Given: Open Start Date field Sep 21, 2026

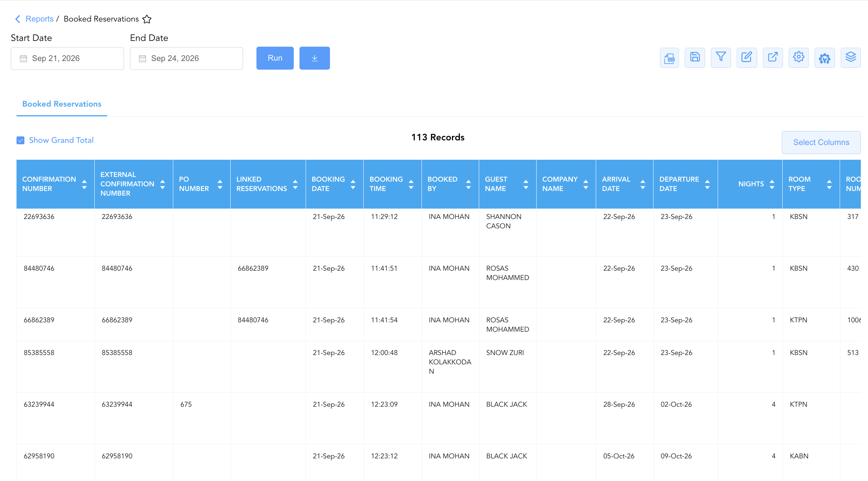Looking at the screenshot, I should tap(67, 59).
